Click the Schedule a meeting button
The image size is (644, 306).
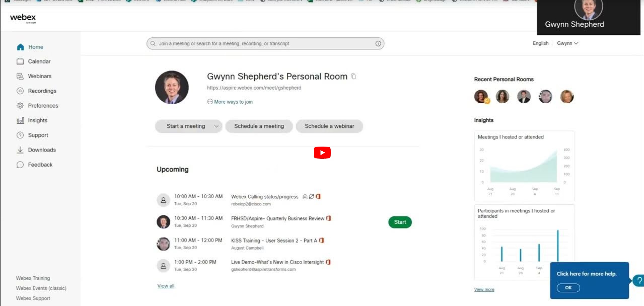(259, 126)
